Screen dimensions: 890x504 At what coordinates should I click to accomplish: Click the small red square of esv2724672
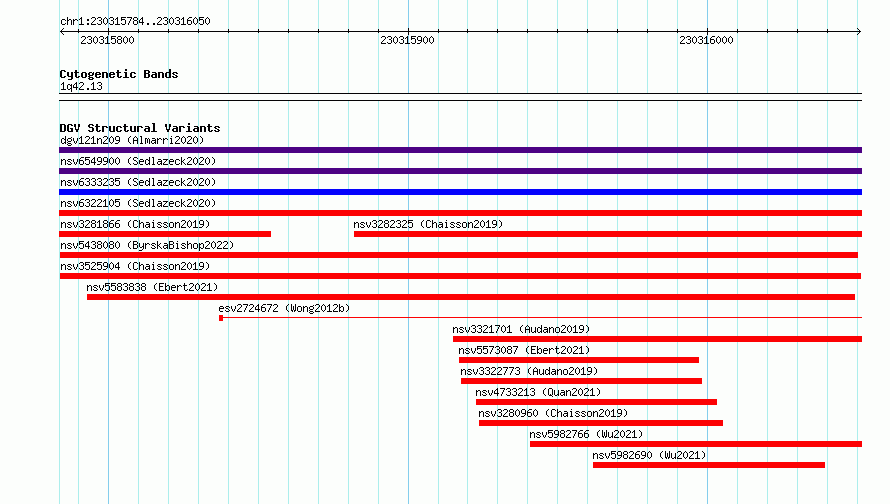pyautogui.click(x=221, y=318)
